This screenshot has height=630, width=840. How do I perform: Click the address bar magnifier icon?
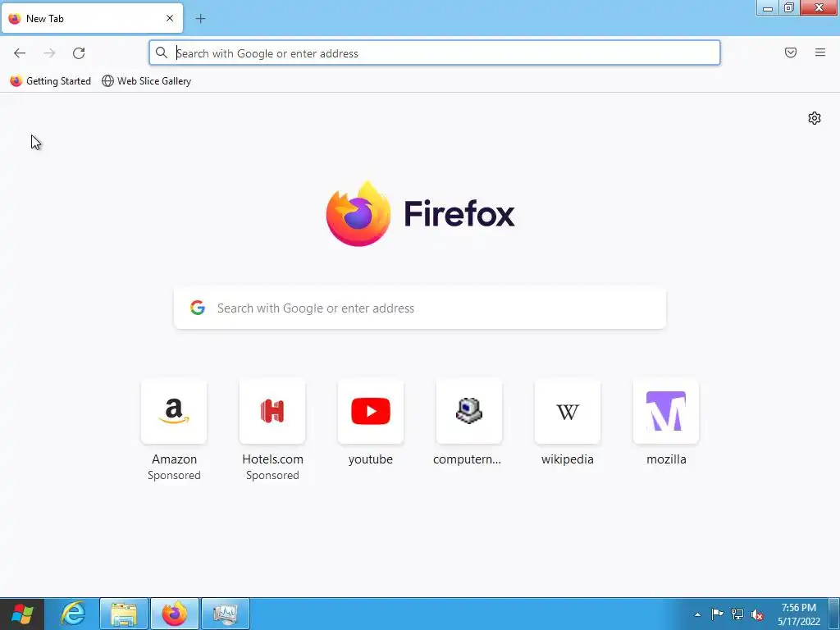tap(162, 52)
